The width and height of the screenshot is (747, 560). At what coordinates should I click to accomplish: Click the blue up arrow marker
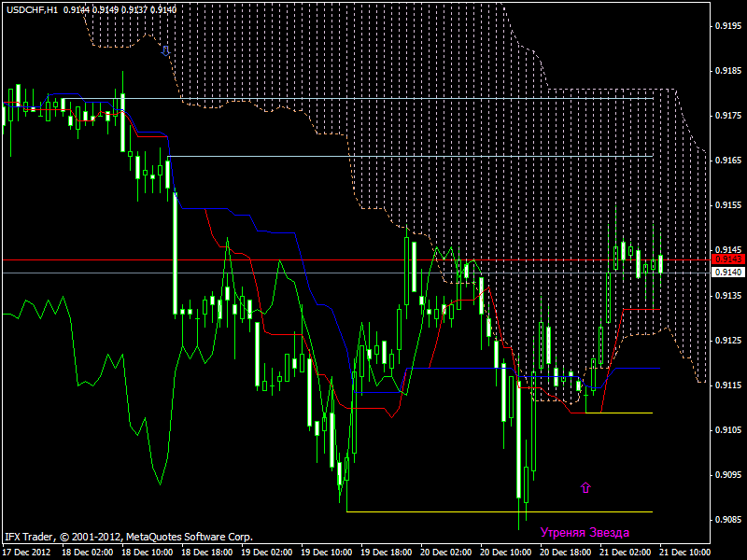tap(585, 487)
